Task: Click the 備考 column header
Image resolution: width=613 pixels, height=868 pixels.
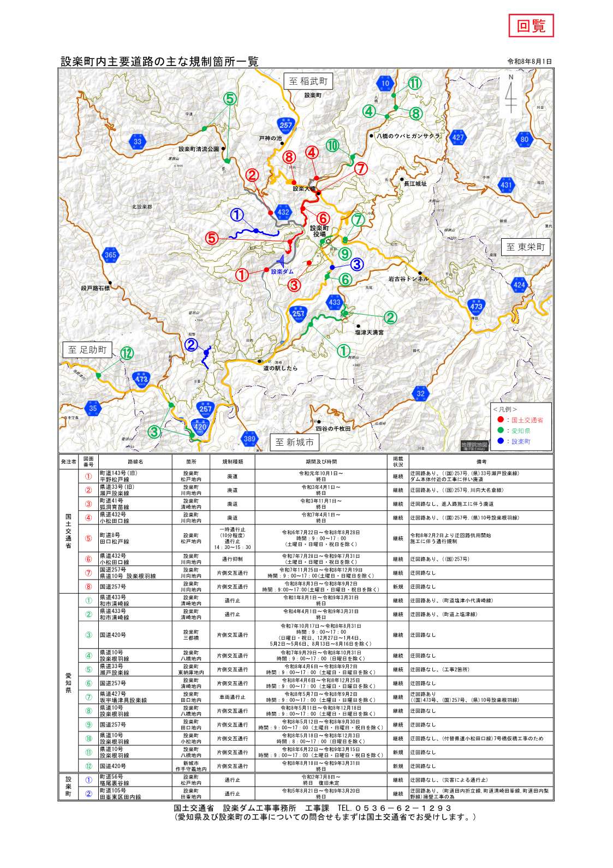Action: 481,462
